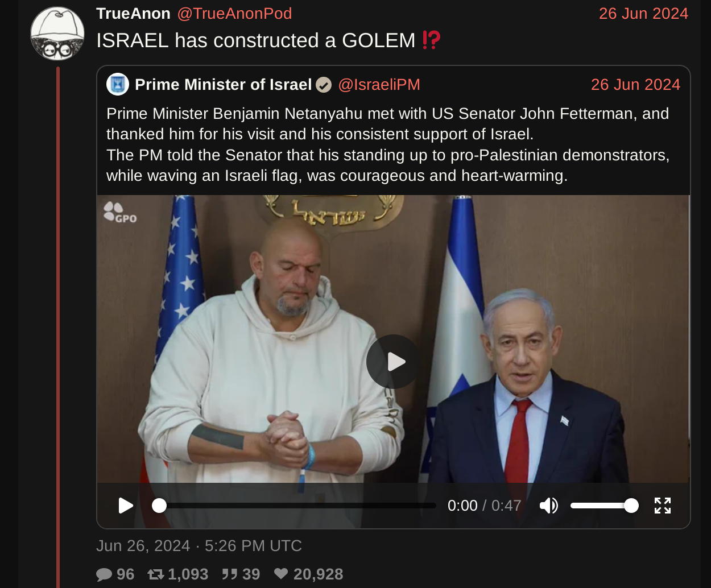Open the quoted tweet's 26 Jun 2024 date
Image resolution: width=711 pixels, height=588 pixels.
[635, 85]
